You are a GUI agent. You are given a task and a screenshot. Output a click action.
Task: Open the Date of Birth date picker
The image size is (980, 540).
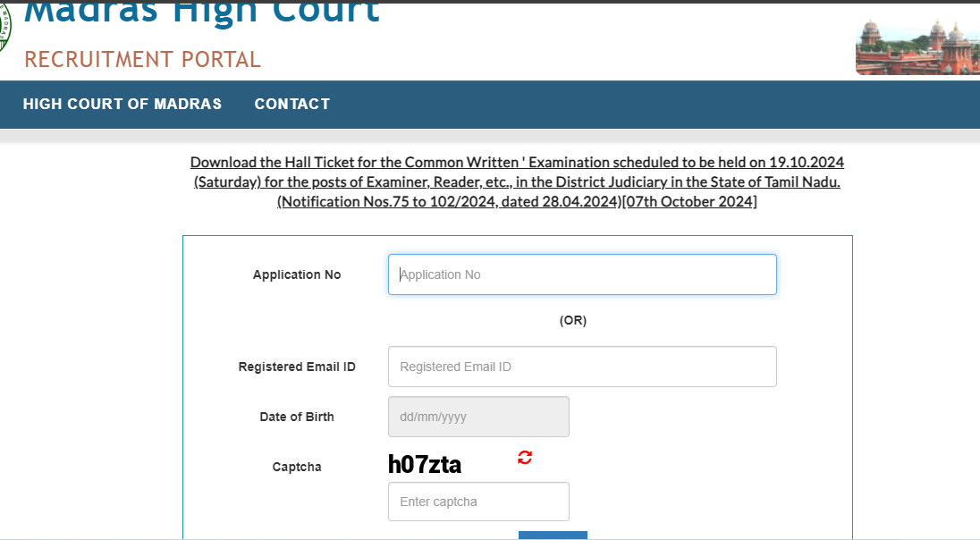tap(477, 417)
